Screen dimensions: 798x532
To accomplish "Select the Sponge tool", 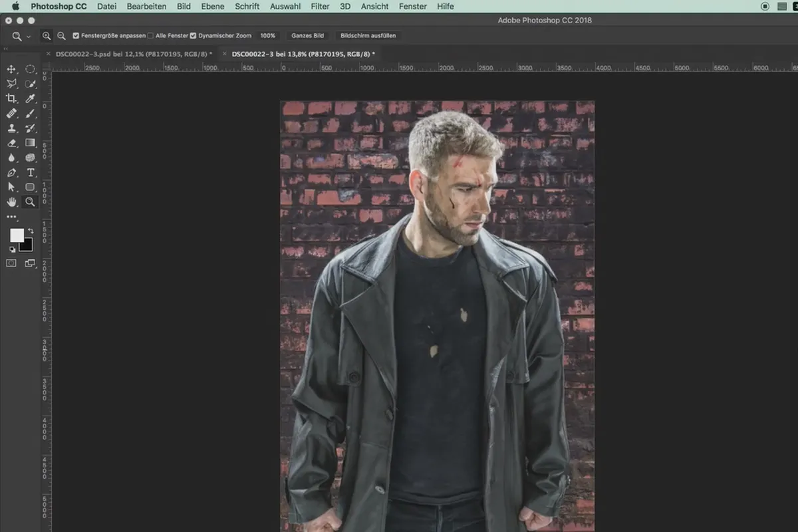I will (31, 158).
